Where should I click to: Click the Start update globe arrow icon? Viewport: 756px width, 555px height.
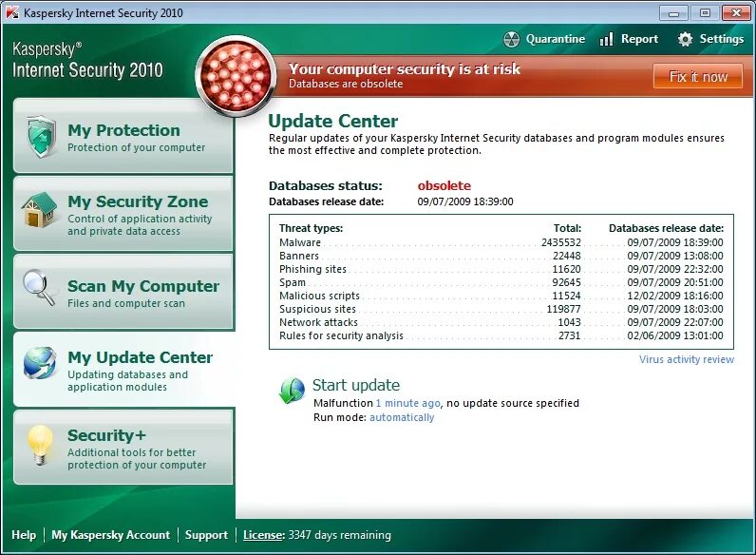click(293, 390)
